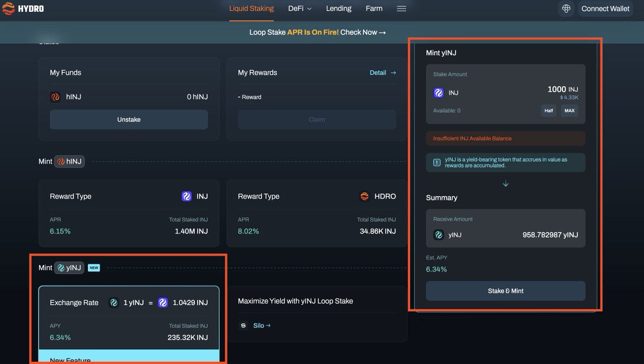This screenshot has height=364, width=644.
Task: Open the globe language selector
Action: coord(566,9)
